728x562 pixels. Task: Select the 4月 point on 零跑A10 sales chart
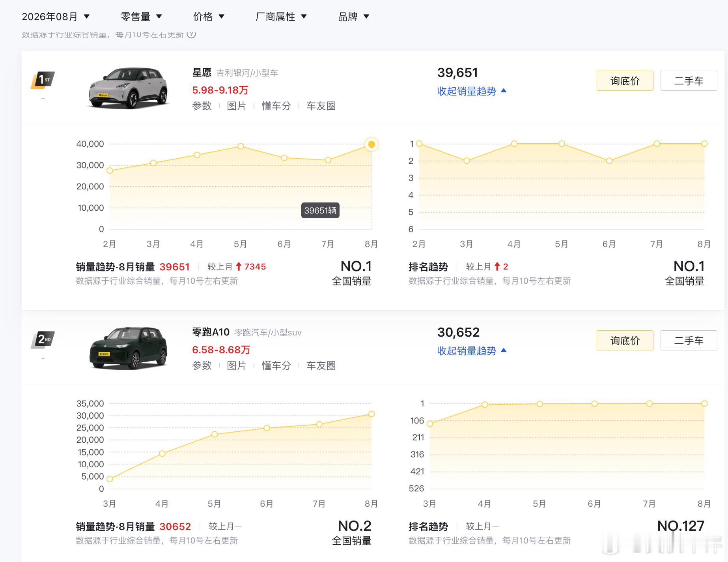pos(162,453)
